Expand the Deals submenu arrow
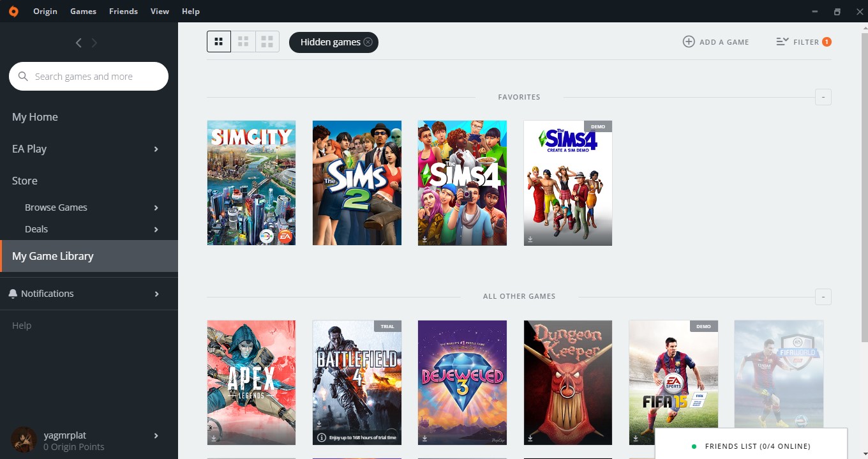The width and height of the screenshot is (868, 459). tap(156, 229)
